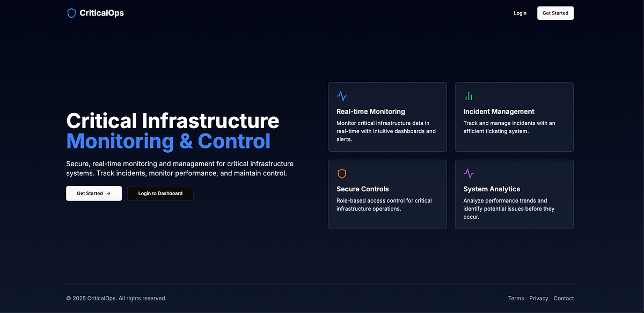The height and width of the screenshot is (313, 644).
Task: Select the Incident Management feature card
Action: point(514,117)
